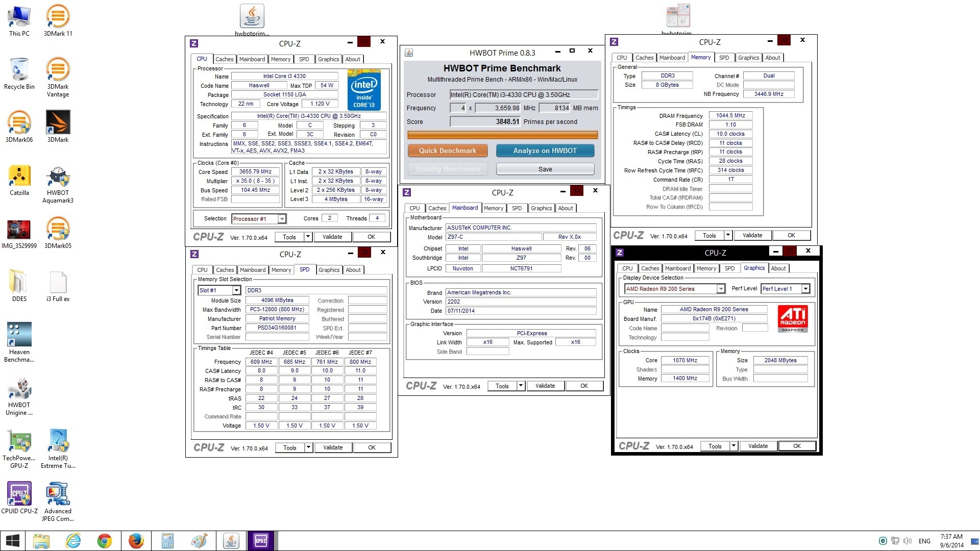Open the Perf Level 1 dropdown
The height and width of the screenshot is (551, 980).
805,289
